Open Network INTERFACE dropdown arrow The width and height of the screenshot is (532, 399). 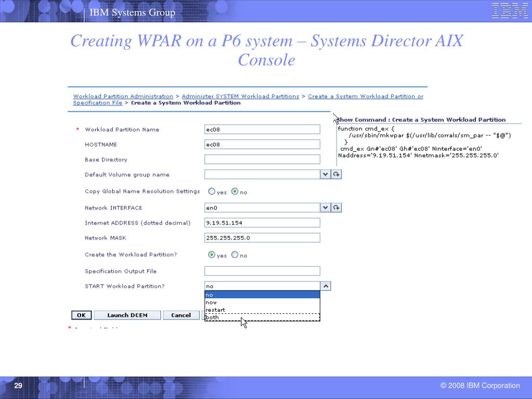(x=325, y=208)
